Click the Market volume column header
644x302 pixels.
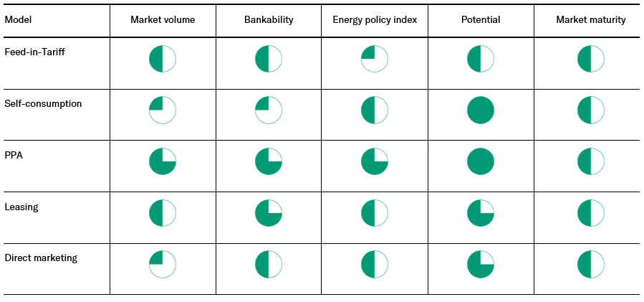tap(163, 20)
